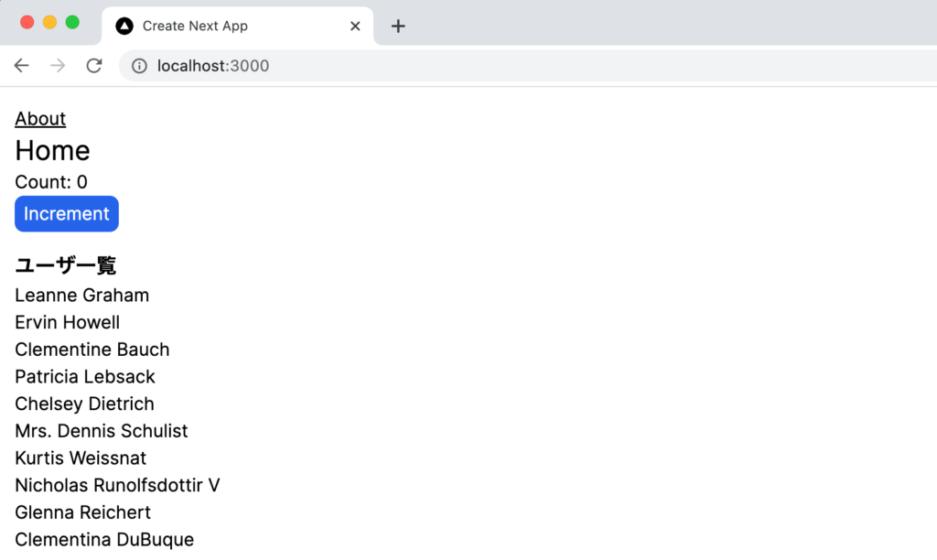Image resolution: width=937 pixels, height=560 pixels.
Task: Click the forward navigation arrow
Action: point(57,65)
